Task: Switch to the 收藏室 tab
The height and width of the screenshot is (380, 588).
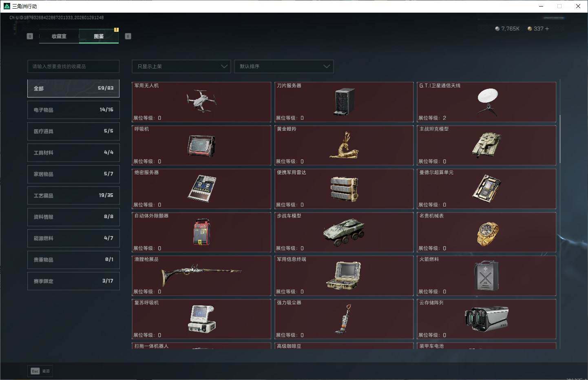Action: [x=59, y=36]
